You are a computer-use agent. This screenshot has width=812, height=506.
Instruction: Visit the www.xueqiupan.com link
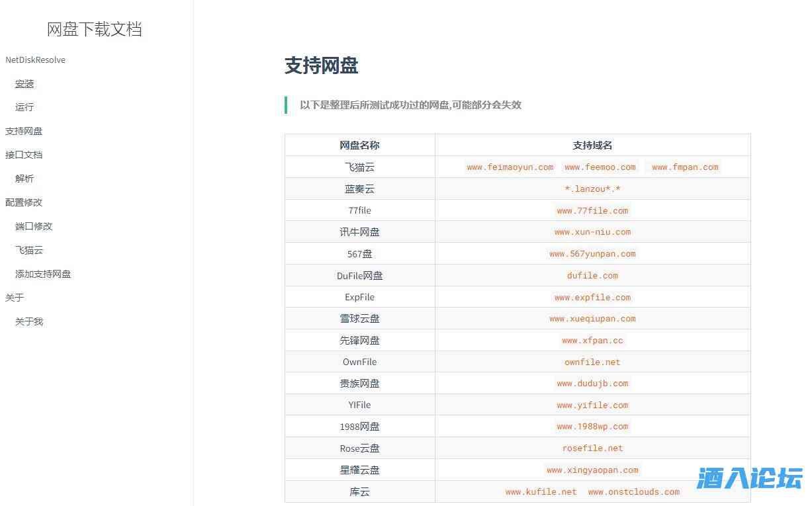point(592,318)
